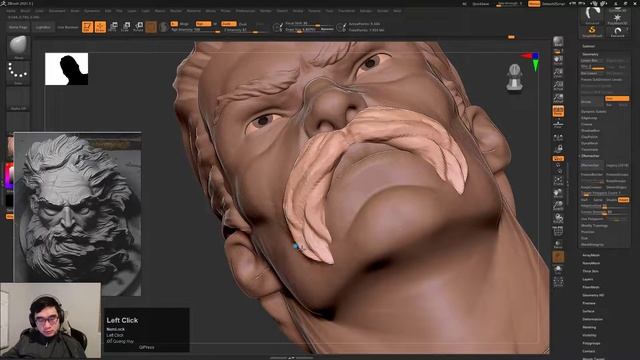Click the bearded sculpture reference image
The image size is (640, 360).
(78, 213)
